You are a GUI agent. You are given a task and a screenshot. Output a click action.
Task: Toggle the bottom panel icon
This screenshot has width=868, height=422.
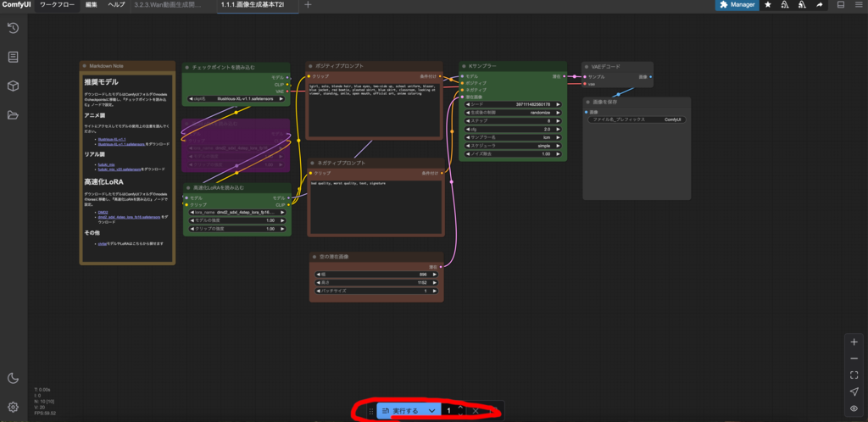click(x=840, y=5)
